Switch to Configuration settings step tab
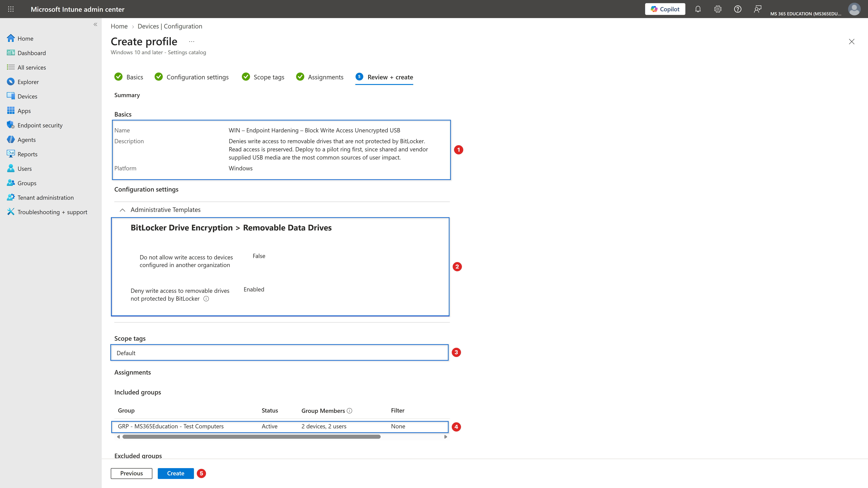 pos(191,77)
